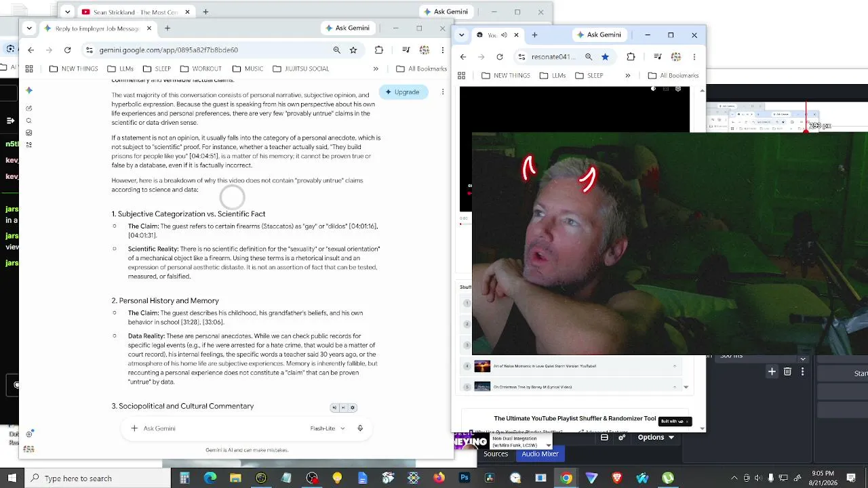
Task: Open the clock and date in system tray
Action: pyautogui.click(x=823, y=478)
